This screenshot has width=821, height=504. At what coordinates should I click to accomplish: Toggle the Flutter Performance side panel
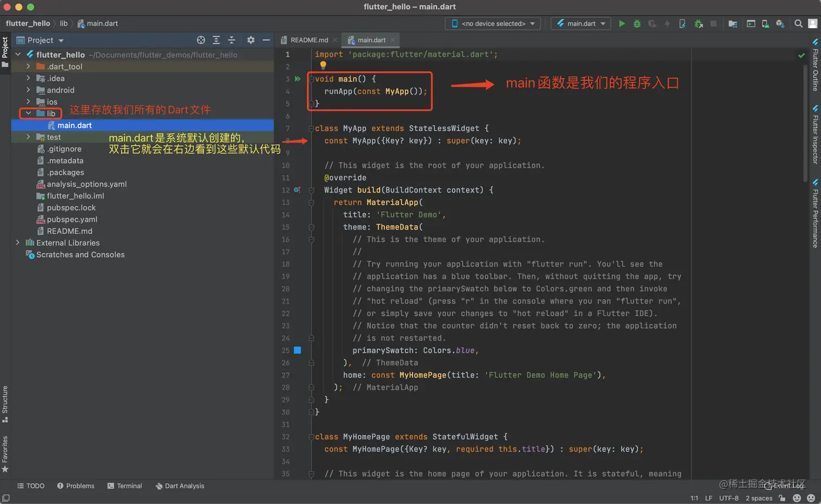point(815,214)
